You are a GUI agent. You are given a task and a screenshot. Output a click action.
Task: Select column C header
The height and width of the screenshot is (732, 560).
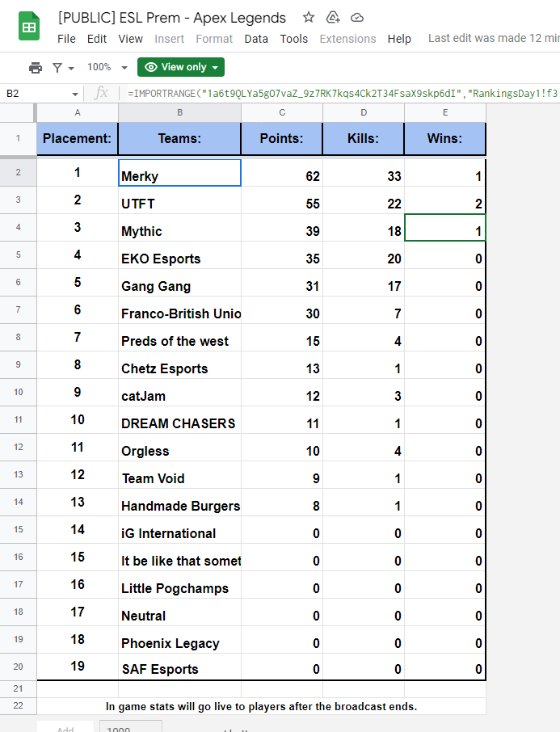(282, 112)
